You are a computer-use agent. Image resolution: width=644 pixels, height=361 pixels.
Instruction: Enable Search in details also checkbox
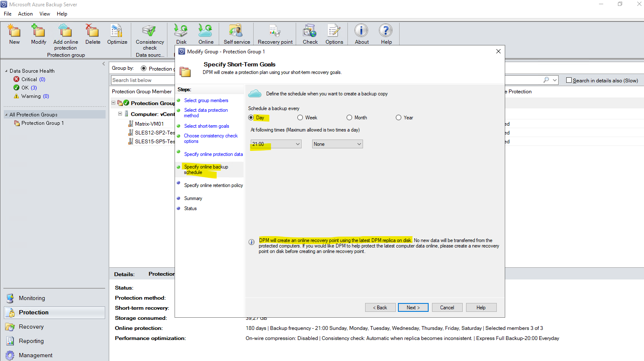click(569, 80)
